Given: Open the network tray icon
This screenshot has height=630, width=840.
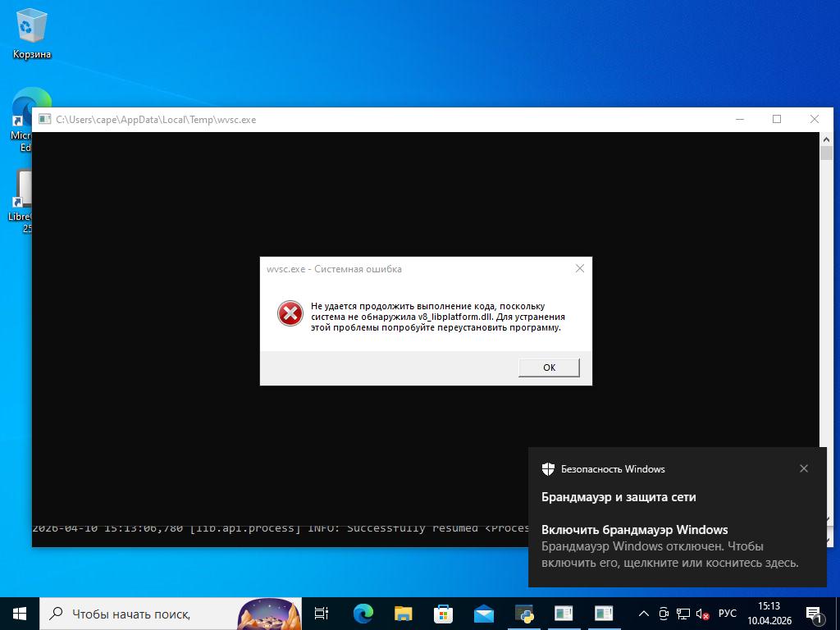Looking at the screenshot, I should 682,614.
